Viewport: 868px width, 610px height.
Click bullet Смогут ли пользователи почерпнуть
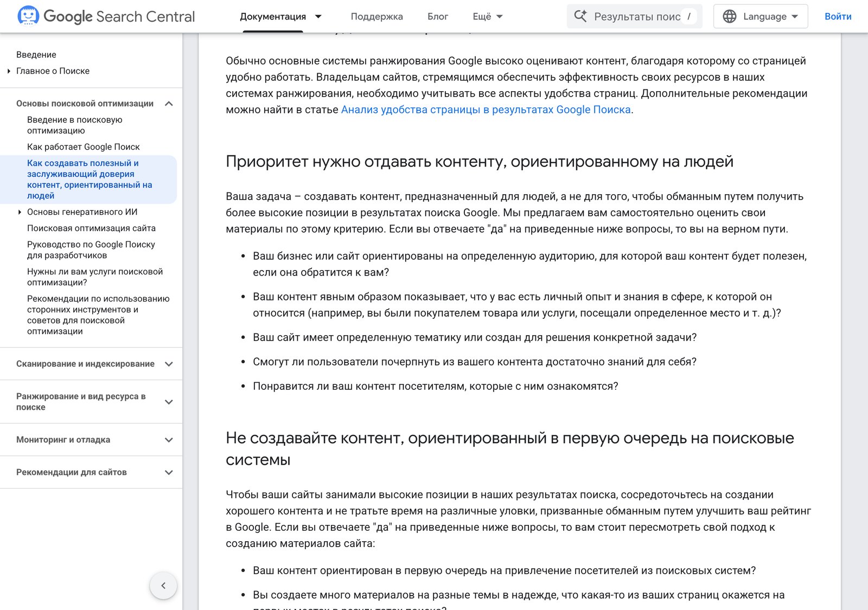[x=475, y=362]
